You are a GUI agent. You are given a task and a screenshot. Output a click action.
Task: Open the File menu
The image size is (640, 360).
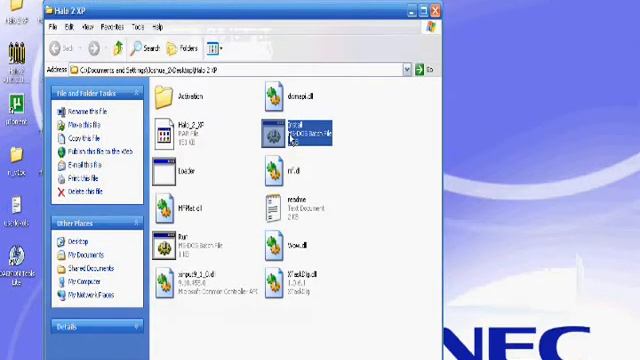53,27
